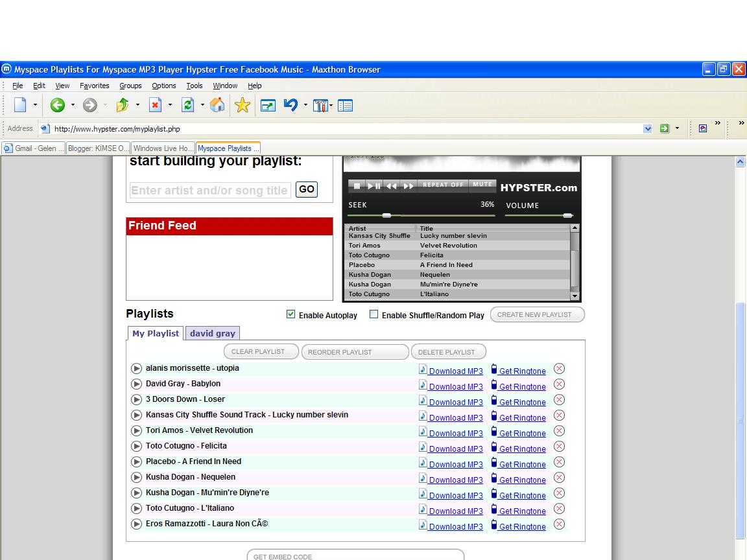Toggle MUTE in the player

pos(482,184)
